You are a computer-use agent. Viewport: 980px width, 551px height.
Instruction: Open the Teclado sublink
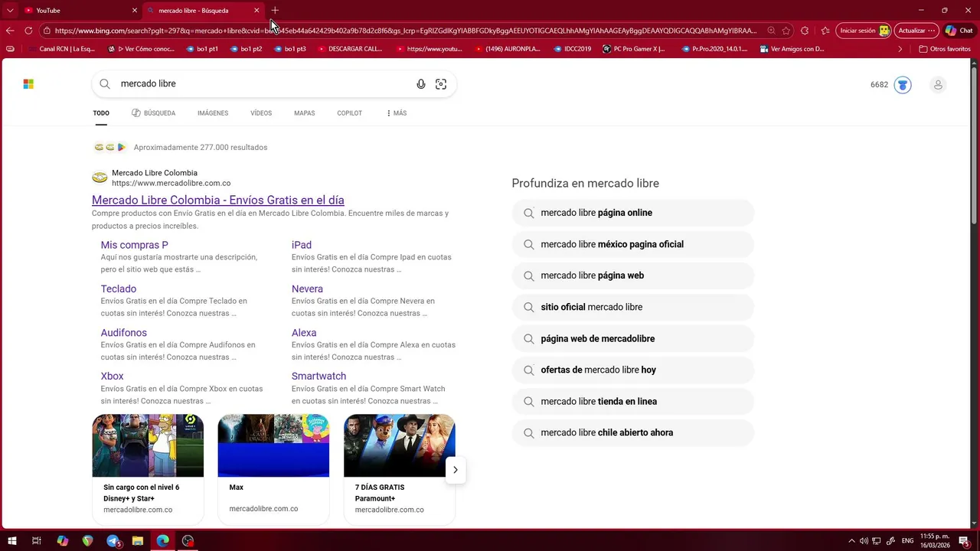(119, 289)
